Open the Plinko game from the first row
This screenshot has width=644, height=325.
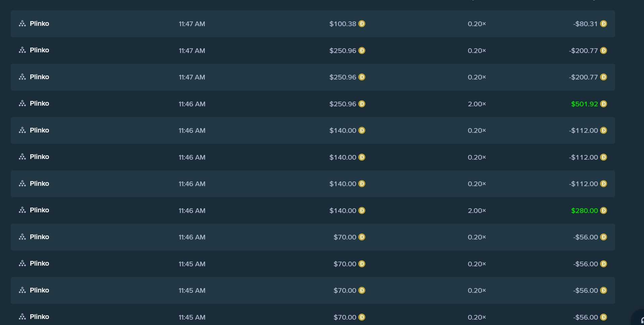(x=39, y=23)
